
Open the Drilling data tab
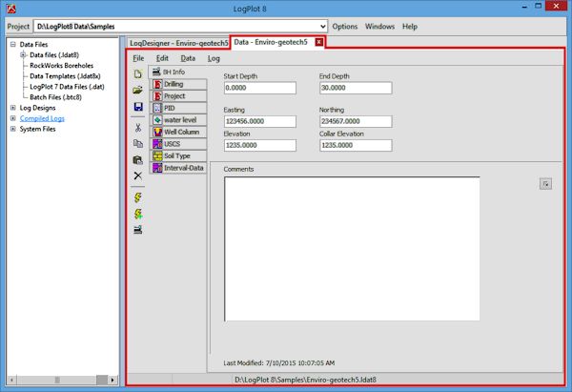(x=178, y=84)
